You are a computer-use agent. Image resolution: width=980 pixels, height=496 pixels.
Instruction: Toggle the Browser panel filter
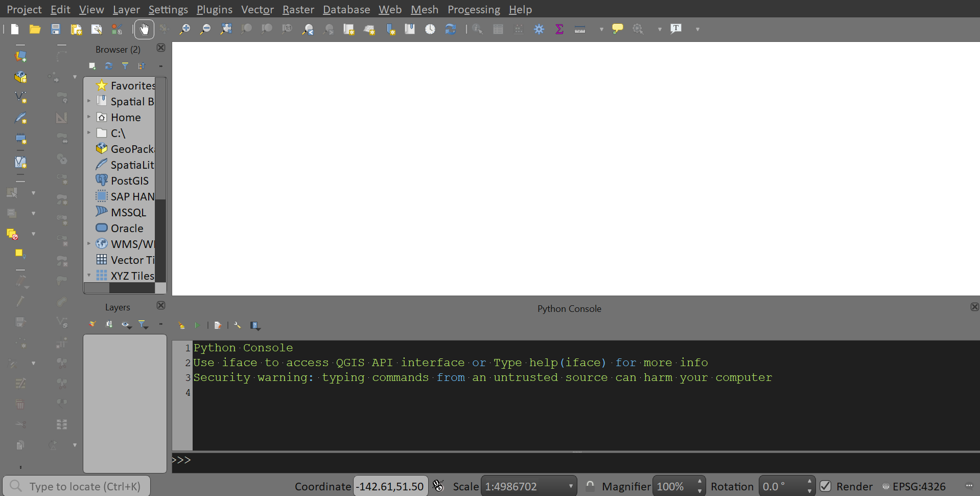(x=125, y=65)
